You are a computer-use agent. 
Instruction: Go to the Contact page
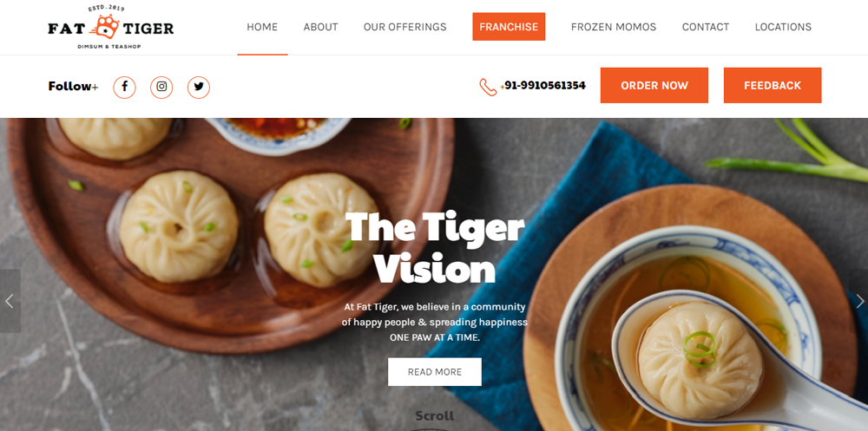click(x=705, y=27)
